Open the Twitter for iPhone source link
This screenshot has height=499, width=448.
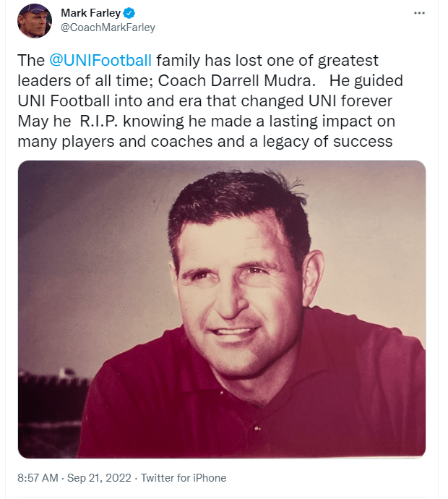pyautogui.click(x=183, y=478)
